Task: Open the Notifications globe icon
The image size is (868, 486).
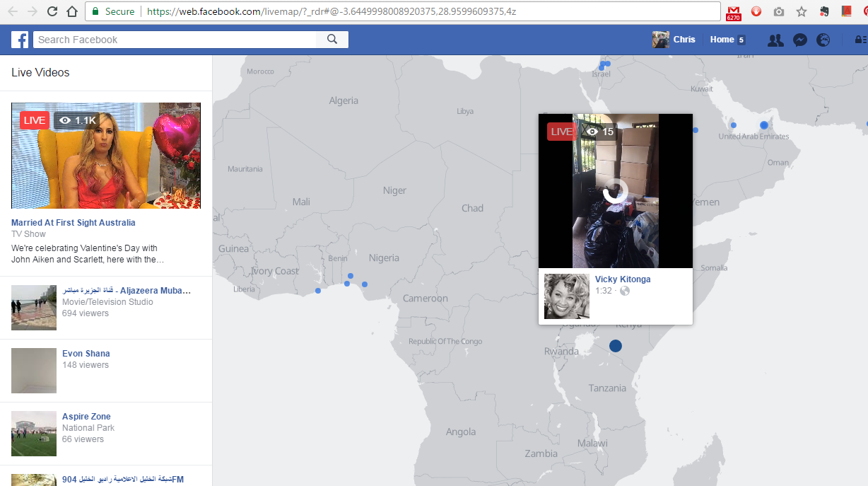Action: (x=823, y=40)
